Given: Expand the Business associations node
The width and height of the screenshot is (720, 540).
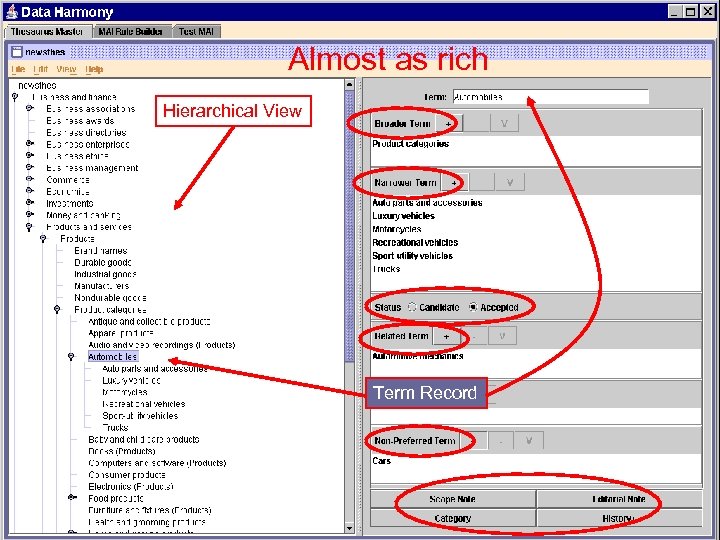Looking at the screenshot, I should pyautogui.click(x=30, y=108).
